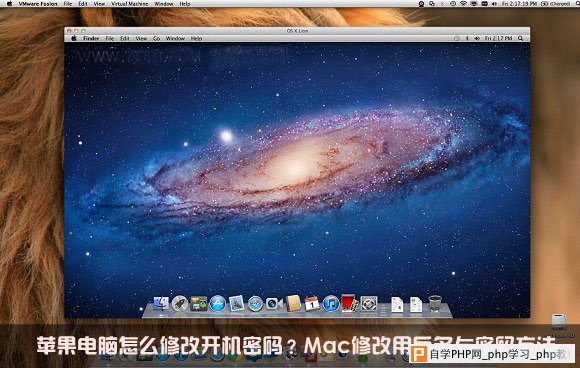
Task: Click guest clock showing Fri 2:17 PM
Action: coord(498,38)
